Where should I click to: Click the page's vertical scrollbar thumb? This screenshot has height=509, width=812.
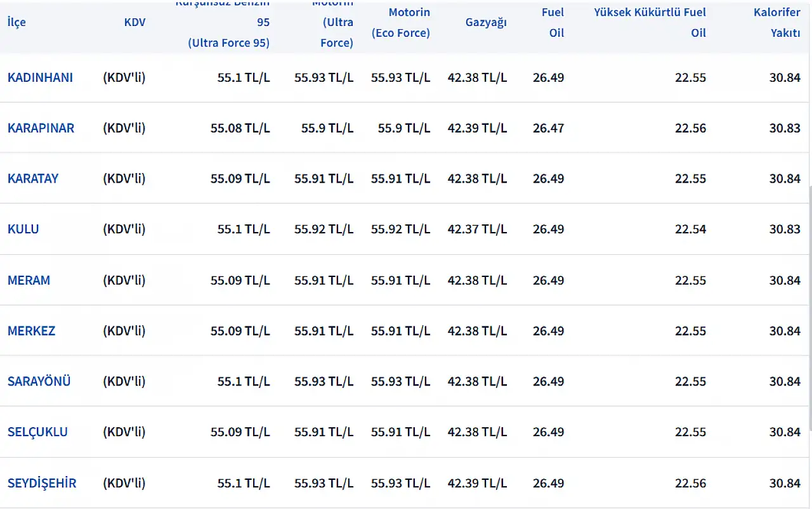point(809,307)
